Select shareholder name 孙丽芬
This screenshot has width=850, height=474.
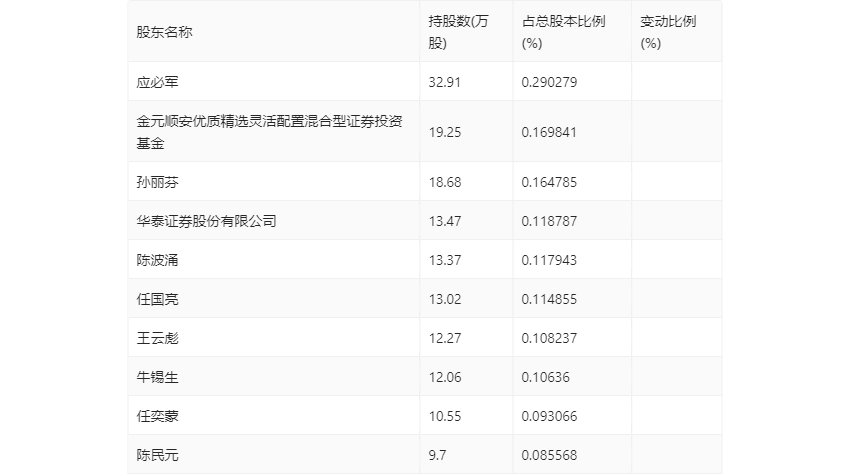coord(157,182)
